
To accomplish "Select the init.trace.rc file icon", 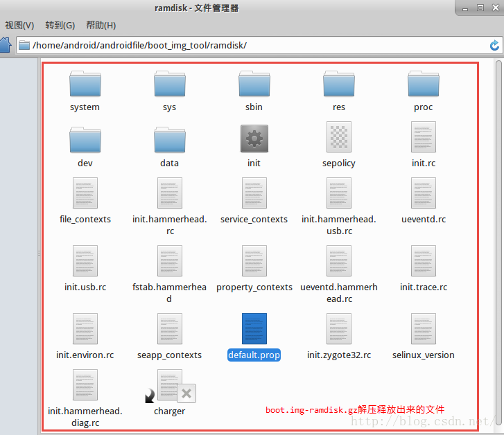I will click(424, 261).
